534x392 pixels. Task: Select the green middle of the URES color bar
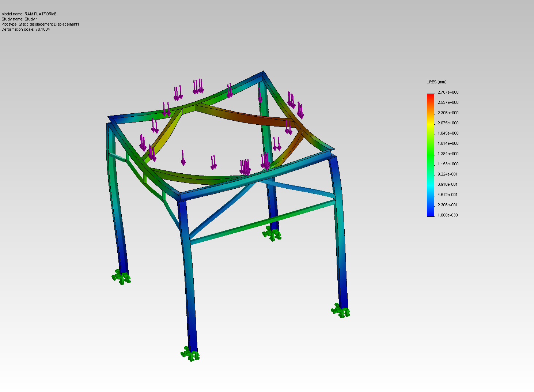431,155
